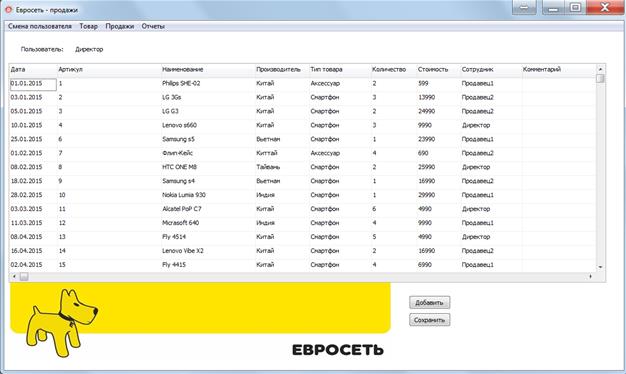Open the Продажи menu
626x374 pixels.
pos(120,26)
